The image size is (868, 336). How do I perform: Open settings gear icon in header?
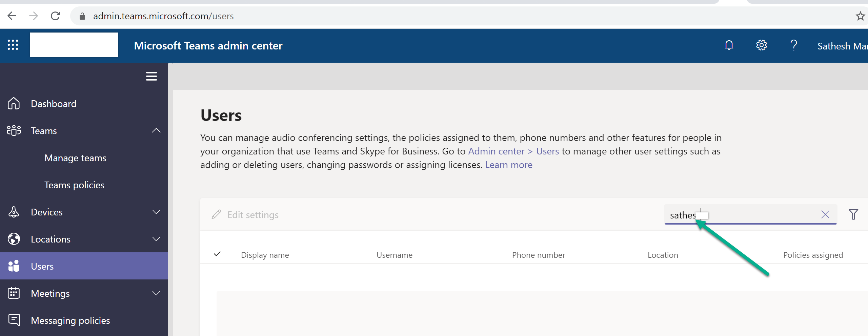(x=762, y=45)
